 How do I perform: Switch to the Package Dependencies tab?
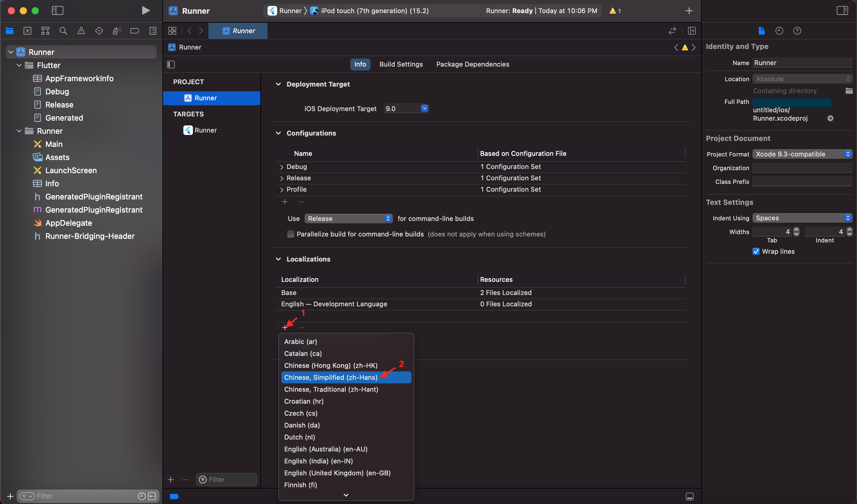(473, 64)
